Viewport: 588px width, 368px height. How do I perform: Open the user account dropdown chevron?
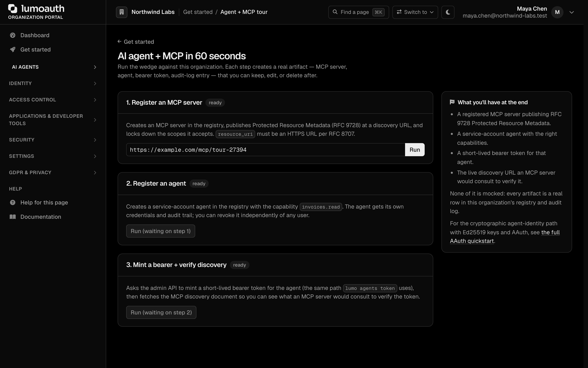[571, 12]
